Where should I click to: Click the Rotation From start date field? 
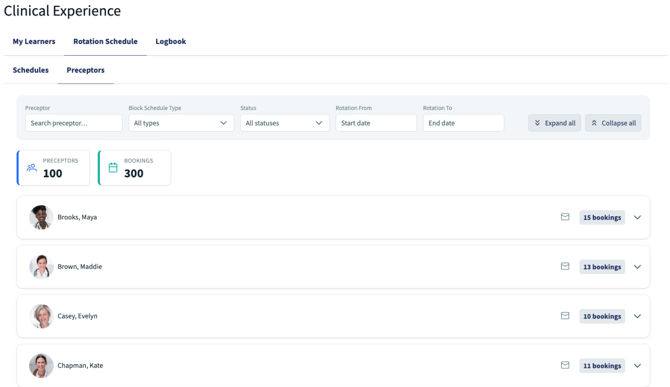[x=376, y=123]
